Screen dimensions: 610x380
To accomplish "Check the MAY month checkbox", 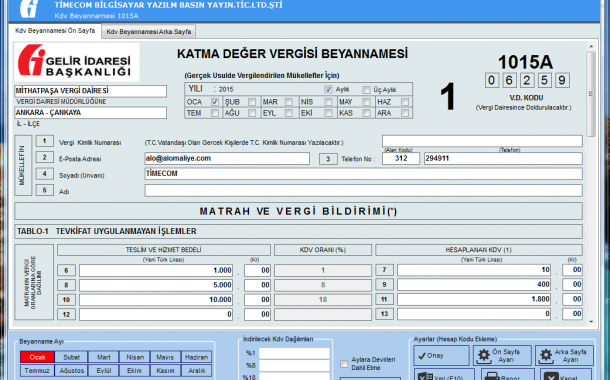I will [x=366, y=102].
